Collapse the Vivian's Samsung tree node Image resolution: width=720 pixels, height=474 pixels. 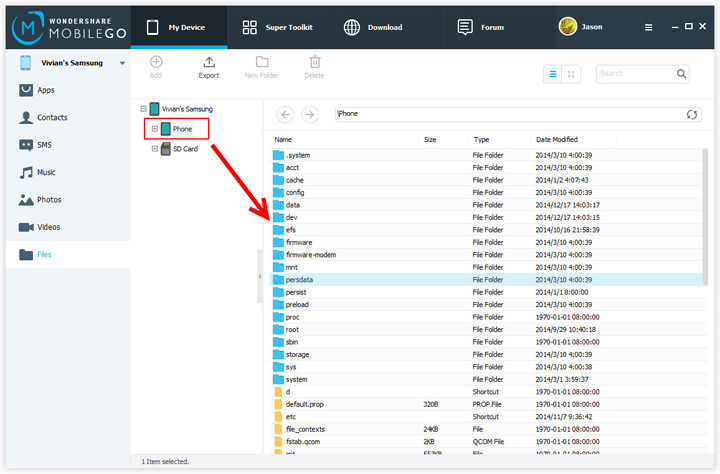(x=144, y=109)
